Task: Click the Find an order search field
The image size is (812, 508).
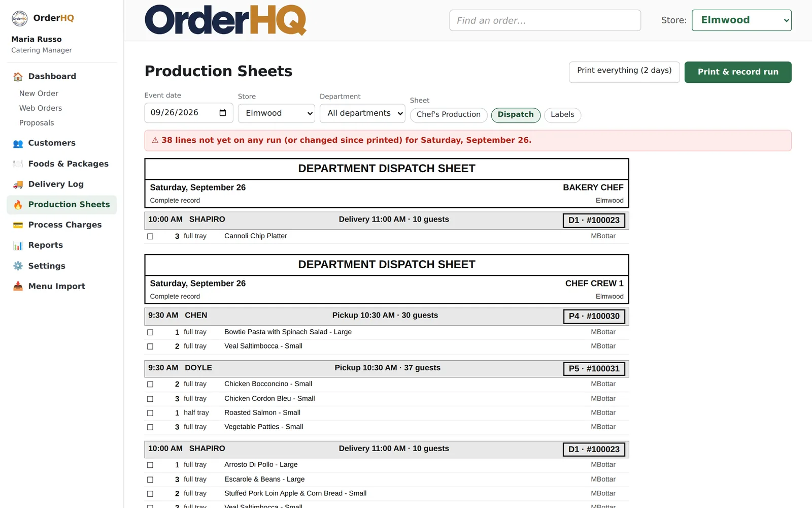Action: pos(545,20)
